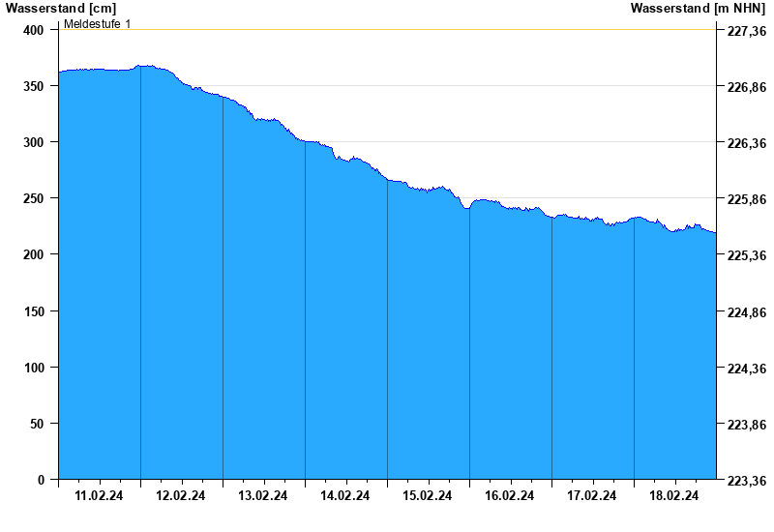Click the date label 12.02.24
Viewport: 774px width, 532px height.
click(x=181, y=495)
